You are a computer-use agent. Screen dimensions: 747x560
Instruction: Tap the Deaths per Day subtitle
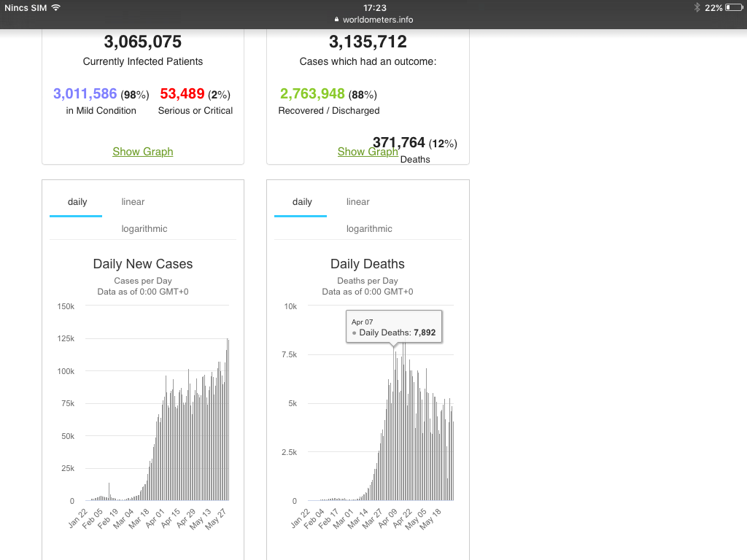(x=368, y=281)
